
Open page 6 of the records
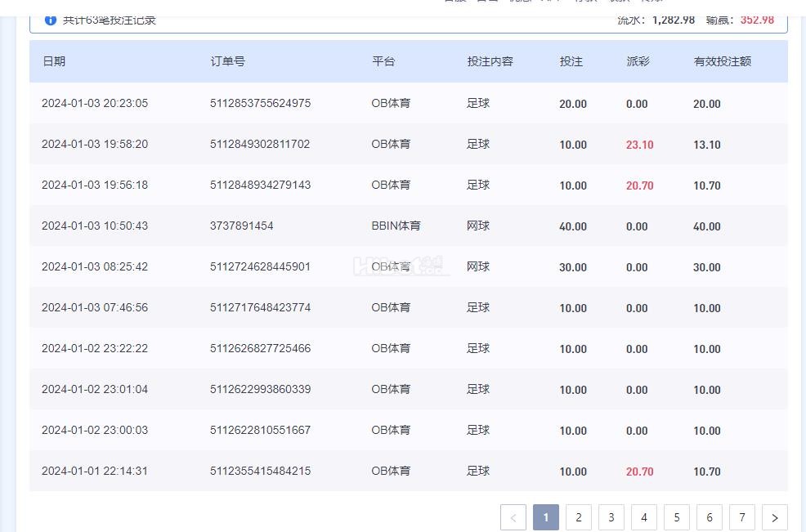click(x=710, y=517)
